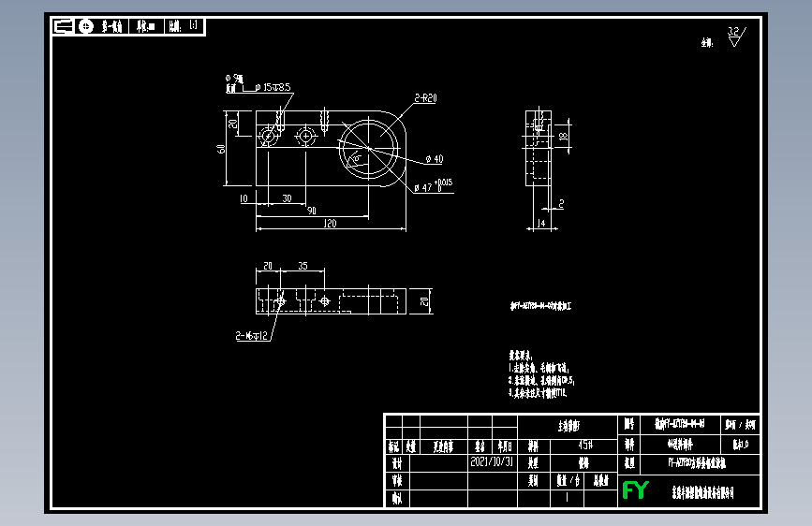Click the 10 edge offset dimension
The width and height of the screenshot is (812, 526).
(244, 198)
